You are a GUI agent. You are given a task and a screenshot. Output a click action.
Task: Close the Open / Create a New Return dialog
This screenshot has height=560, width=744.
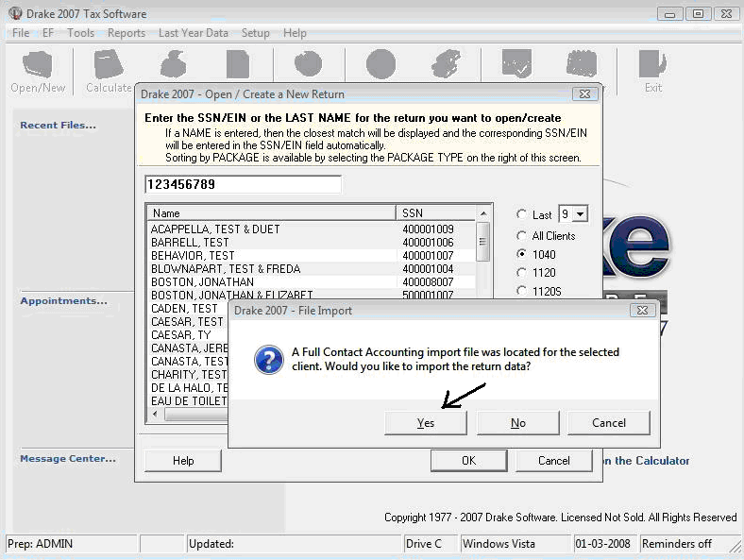tap(584, 94)
